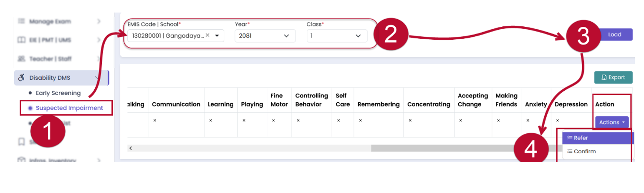The height and width of the screenshot is (193, 644).
Task: Click the Teacher | Staff people icon
Action: (21, 59)
